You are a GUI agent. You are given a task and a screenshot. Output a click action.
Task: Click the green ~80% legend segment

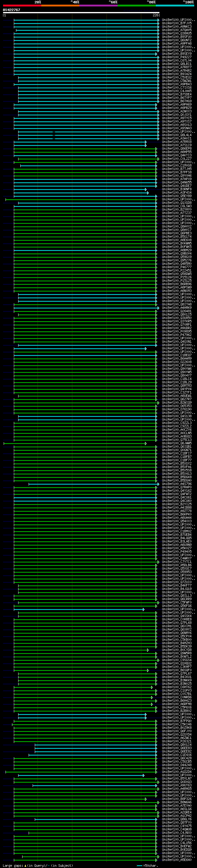pos(137,6)
